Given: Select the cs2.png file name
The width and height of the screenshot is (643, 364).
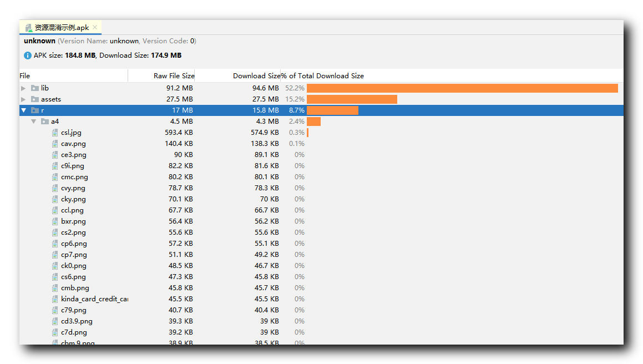Looking at the screenshot, I should [x=73, y=232].
